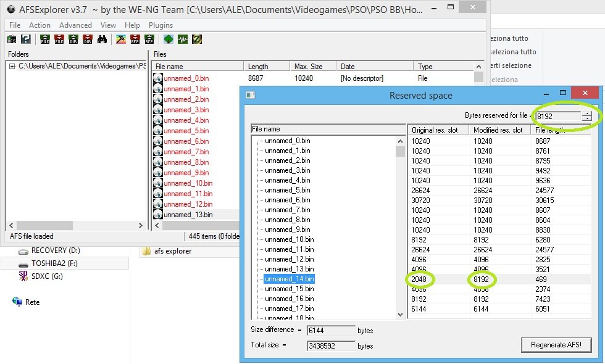Click the file icon beside unnamed_0.bin in Files
605x364 pixels.
[158, 78]
